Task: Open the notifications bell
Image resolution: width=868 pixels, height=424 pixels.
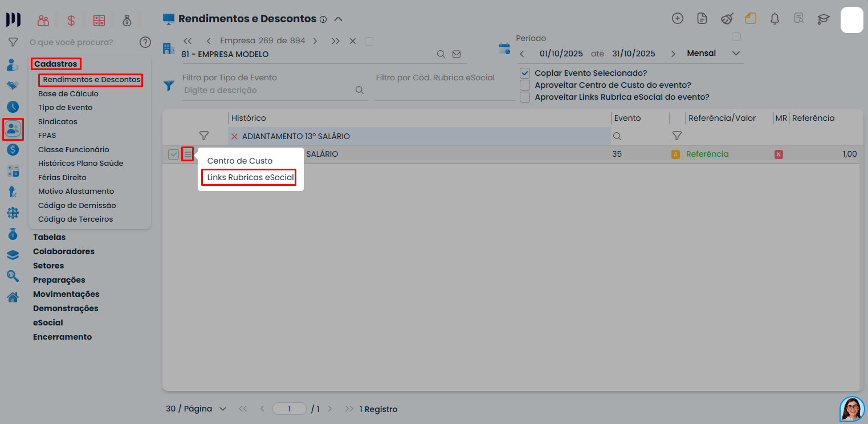Action: tap(775, 18)
